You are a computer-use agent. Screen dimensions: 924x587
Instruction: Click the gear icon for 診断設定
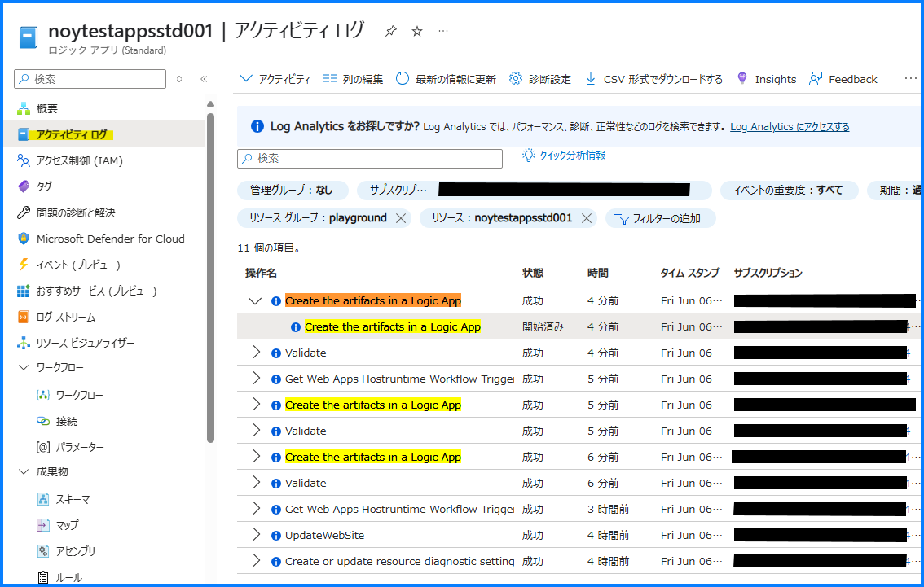516,79
